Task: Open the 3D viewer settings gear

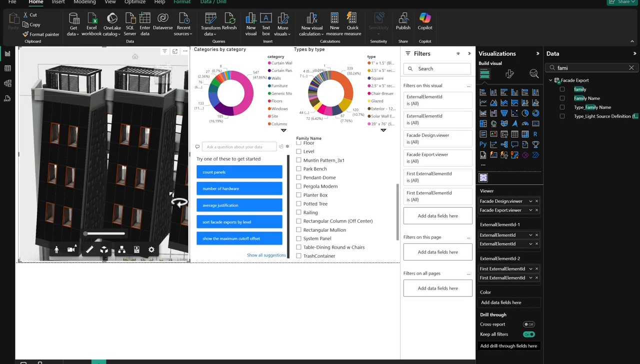Action: pos(151,249)
